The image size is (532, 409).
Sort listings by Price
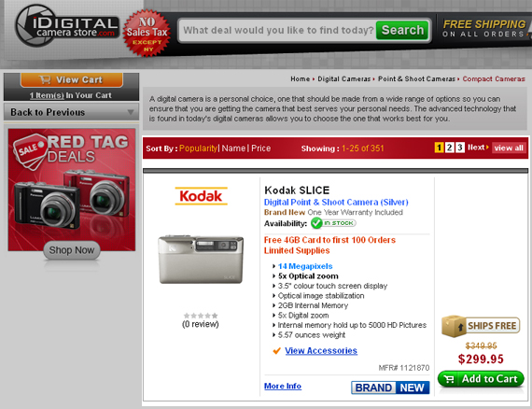(x=261, y=148)
